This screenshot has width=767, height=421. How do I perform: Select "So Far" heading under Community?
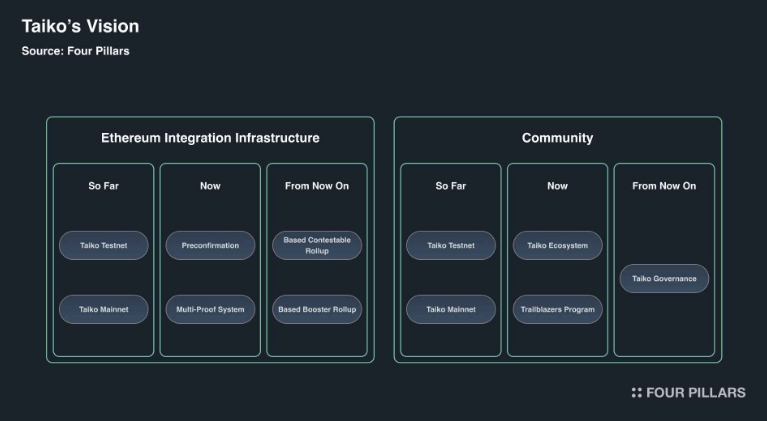pos(451,186)
